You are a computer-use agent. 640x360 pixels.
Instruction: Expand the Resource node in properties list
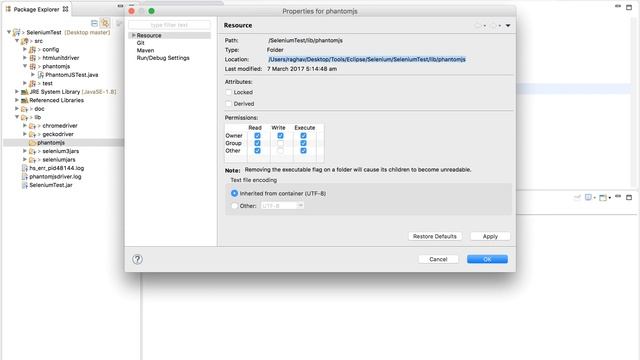point(133,36)
